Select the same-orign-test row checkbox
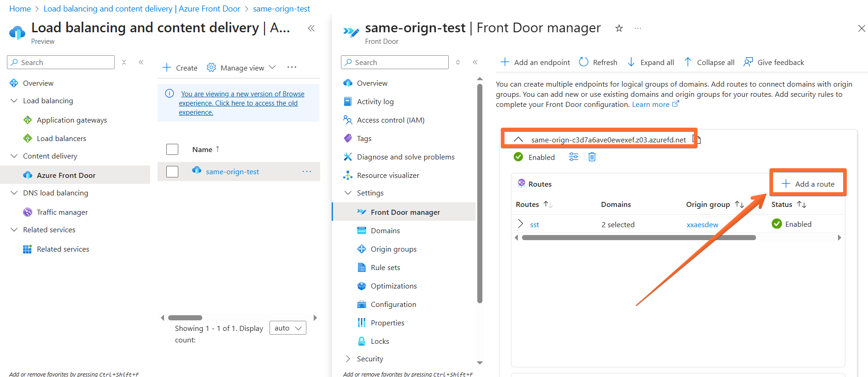 172,171
